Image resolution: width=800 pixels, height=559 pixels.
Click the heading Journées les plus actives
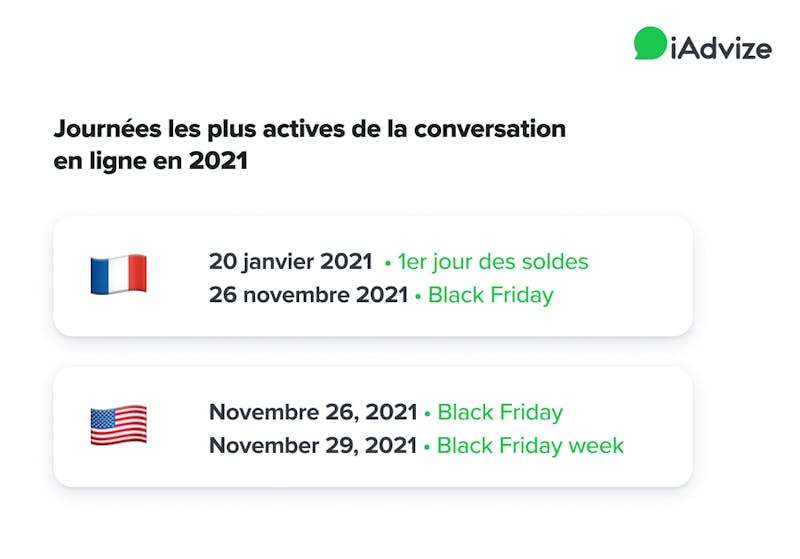click(x=310, y=129)
